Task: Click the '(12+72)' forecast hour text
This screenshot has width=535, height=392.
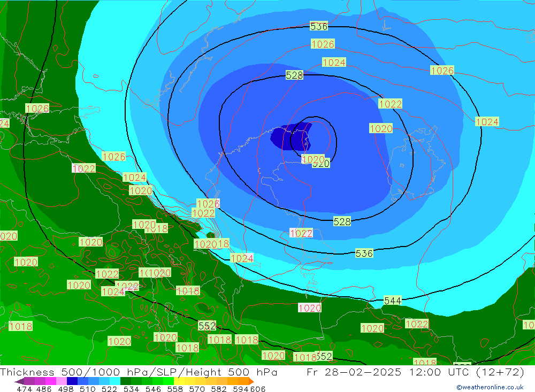Action: point(500,372)
